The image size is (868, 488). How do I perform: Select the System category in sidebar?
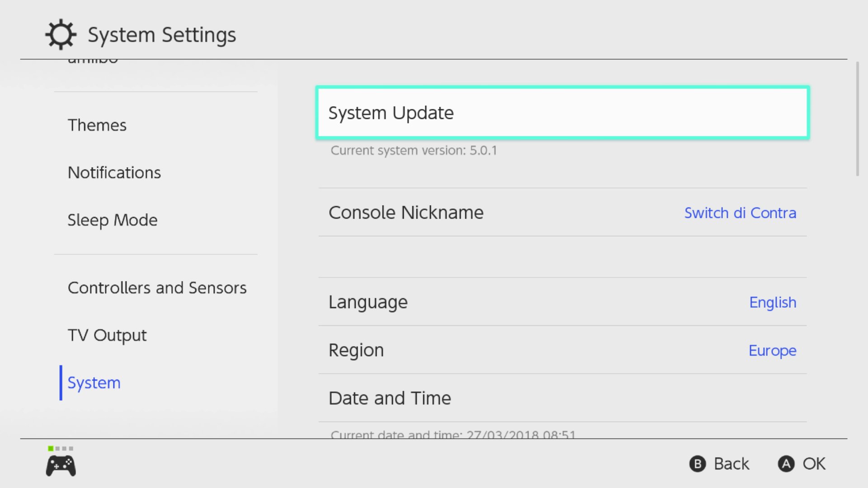(x=94, y=383)
